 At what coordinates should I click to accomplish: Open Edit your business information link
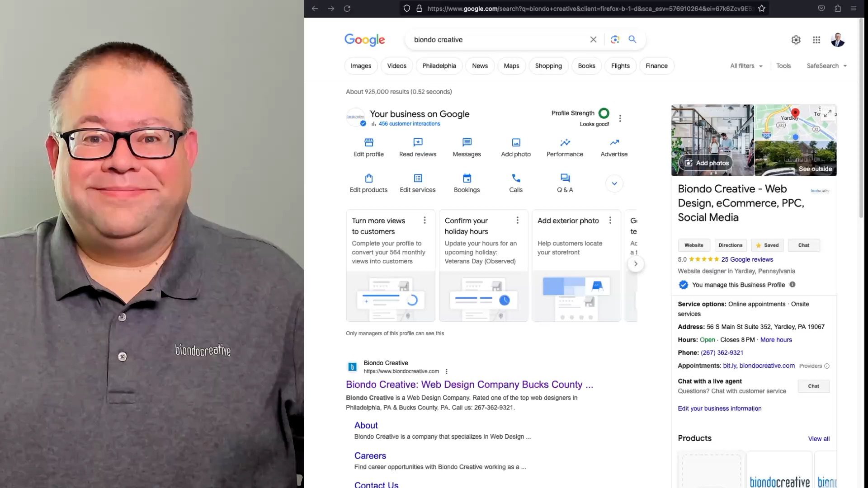[719, 408]
